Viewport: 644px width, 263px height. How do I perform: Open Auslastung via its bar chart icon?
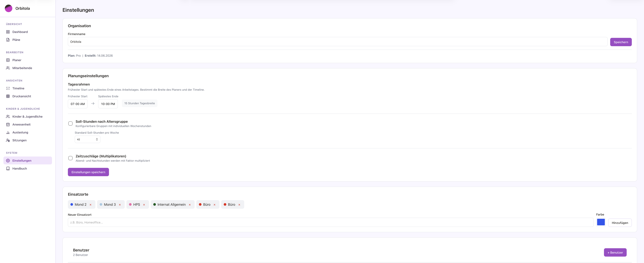click(x=8, y=132)
